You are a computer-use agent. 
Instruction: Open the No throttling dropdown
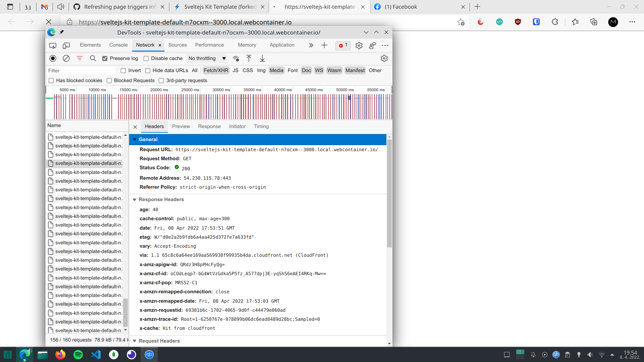[x=207, y=58]
